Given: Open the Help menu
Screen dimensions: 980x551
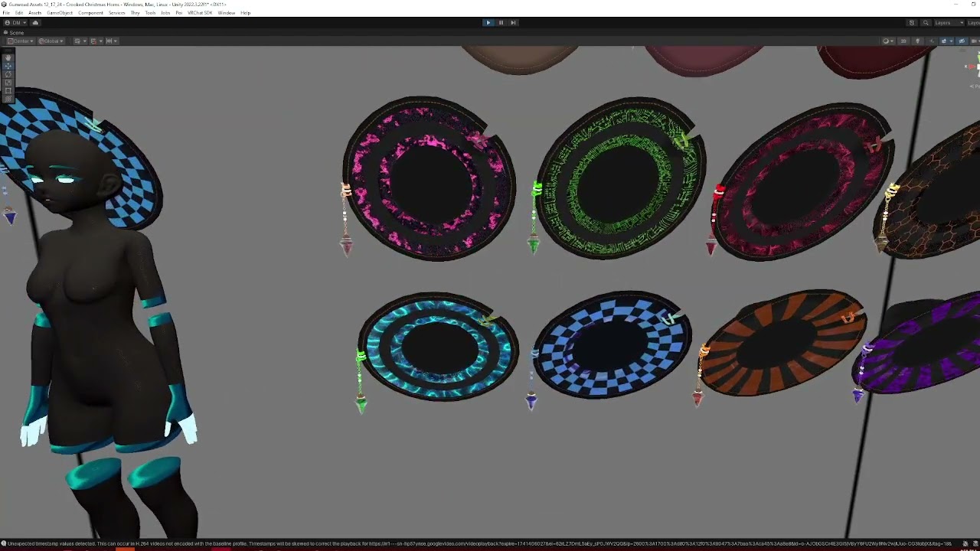Looking at the screenshot, I should tap(245, 13).
